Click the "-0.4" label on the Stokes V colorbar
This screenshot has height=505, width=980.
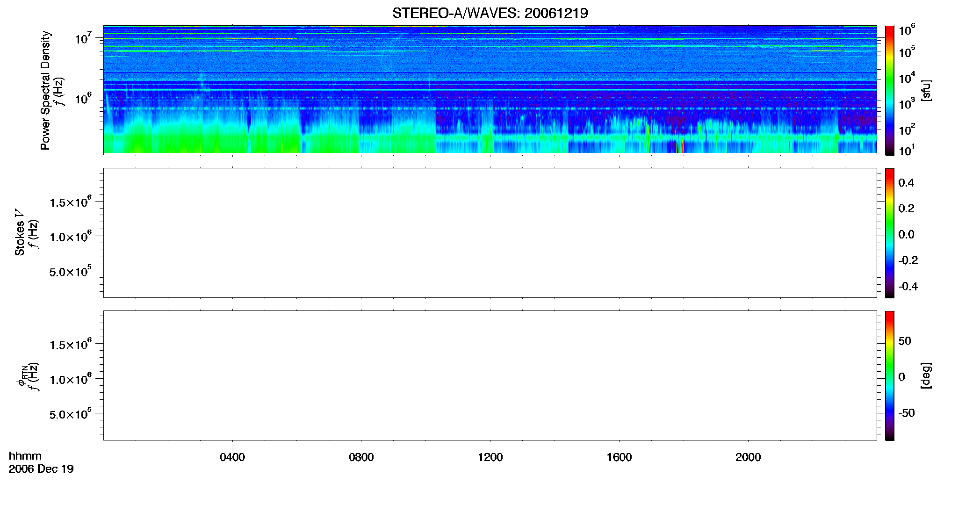908,286
